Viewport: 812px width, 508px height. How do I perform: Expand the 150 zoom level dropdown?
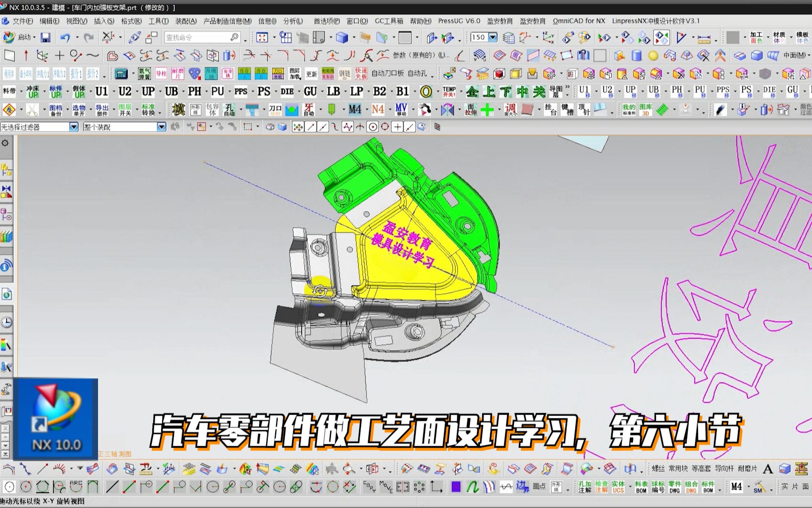pos(492,37)
